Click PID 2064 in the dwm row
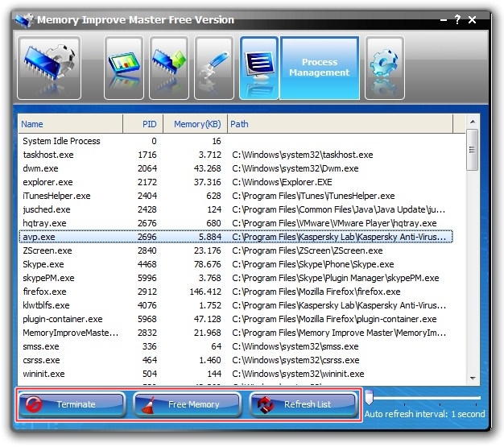The height and width of the screenshot is (447, 504). 147,168
